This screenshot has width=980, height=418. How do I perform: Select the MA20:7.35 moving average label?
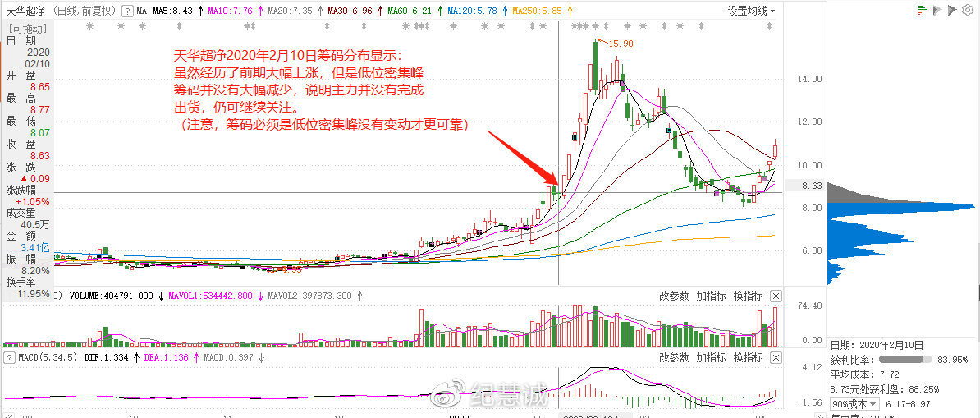[x=290, y=11]
